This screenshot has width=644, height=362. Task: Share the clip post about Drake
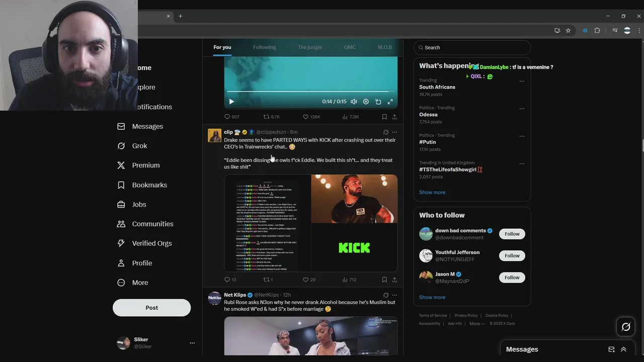coord(394,280)
